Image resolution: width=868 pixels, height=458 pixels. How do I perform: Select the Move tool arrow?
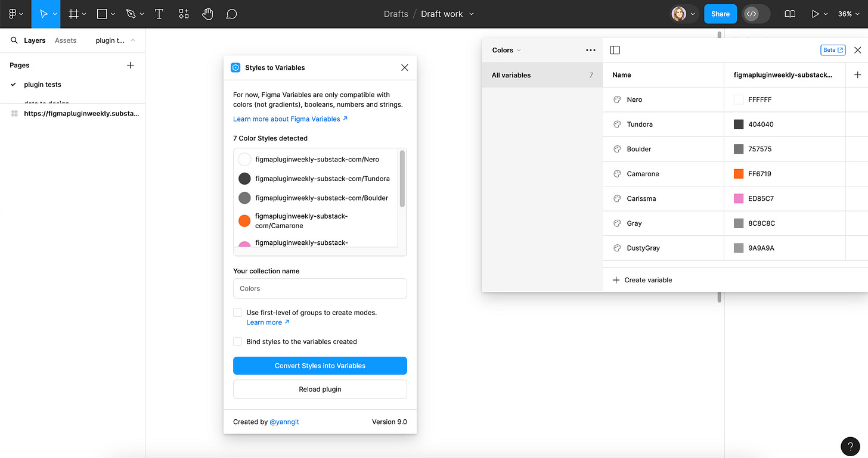(x=44, y=14)
